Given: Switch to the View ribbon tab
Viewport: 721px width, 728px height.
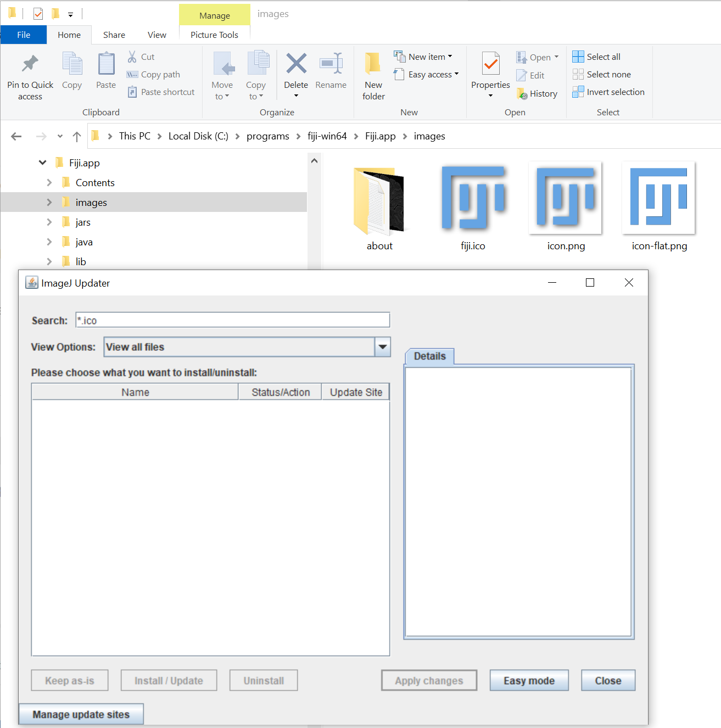Looking at the screenshot, I should click(x=157, y=35).
